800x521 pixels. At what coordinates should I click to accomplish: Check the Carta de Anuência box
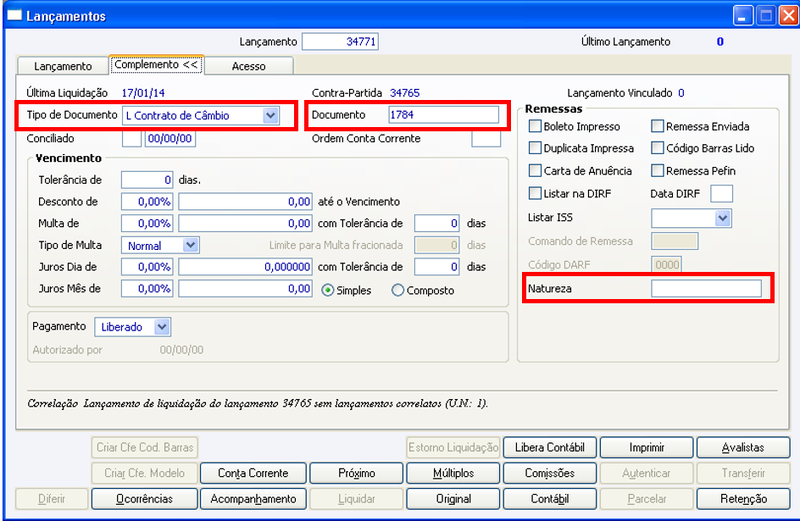535,170
